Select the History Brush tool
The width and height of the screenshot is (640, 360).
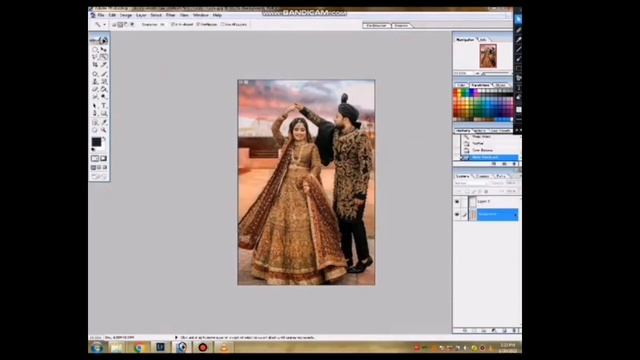pos(104,82)
